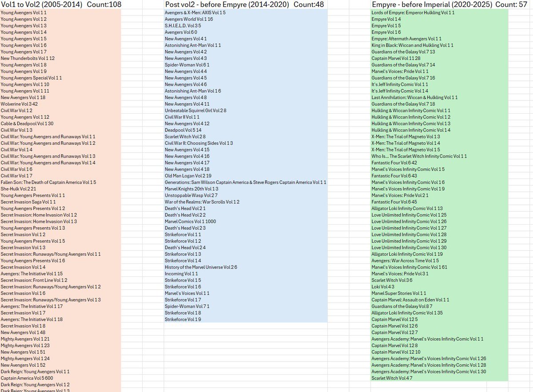Select cell 'Loki Vol 4 3'
533x392 pixels.
coord(440,287)
